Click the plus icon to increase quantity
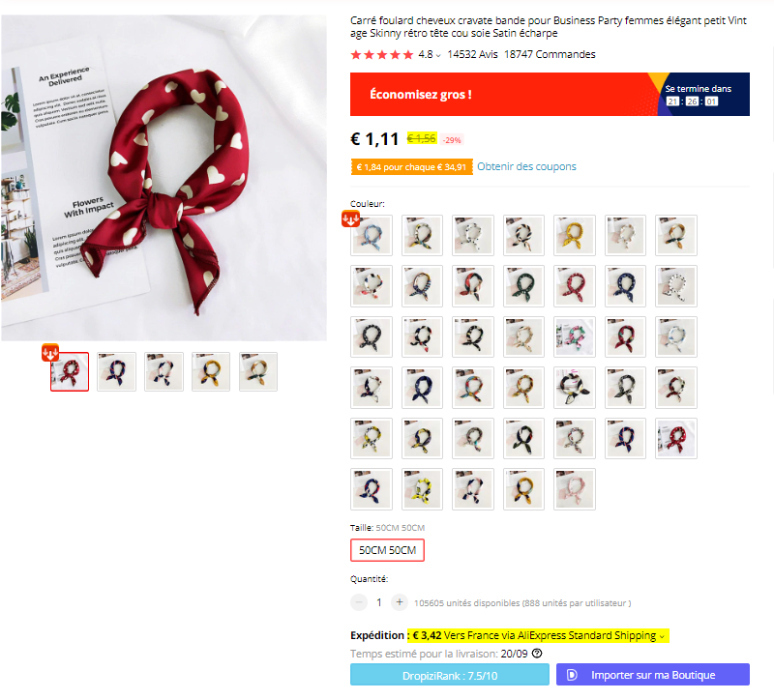The image size is (774, 700). click(x=400, y=602)
